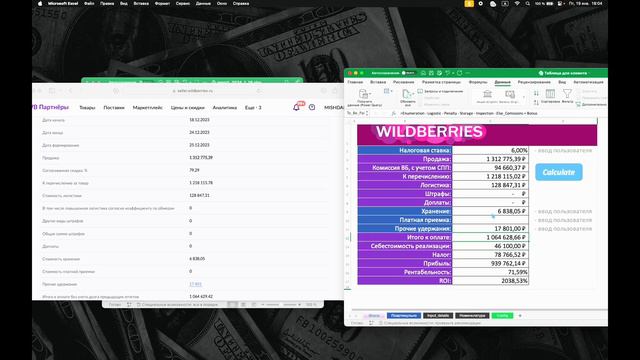Screen dimensions: 640x360
Task: Click the browser address bar
Action: pyautogui.click(x=193, y=91)
